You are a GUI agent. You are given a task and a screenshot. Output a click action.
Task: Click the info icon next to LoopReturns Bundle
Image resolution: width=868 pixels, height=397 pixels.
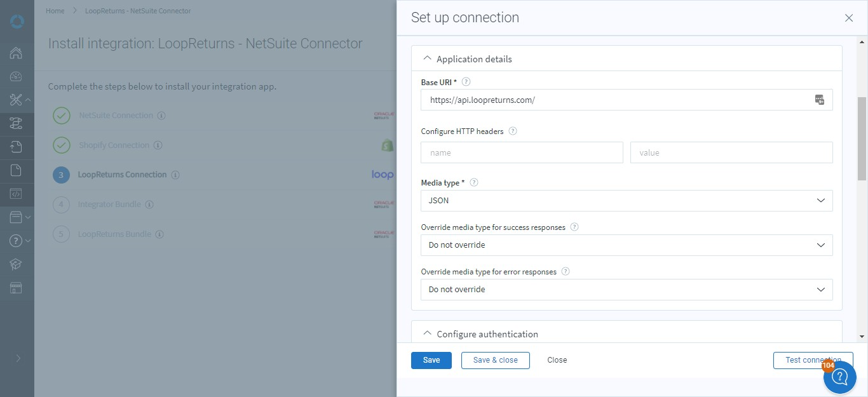[160, 234]
